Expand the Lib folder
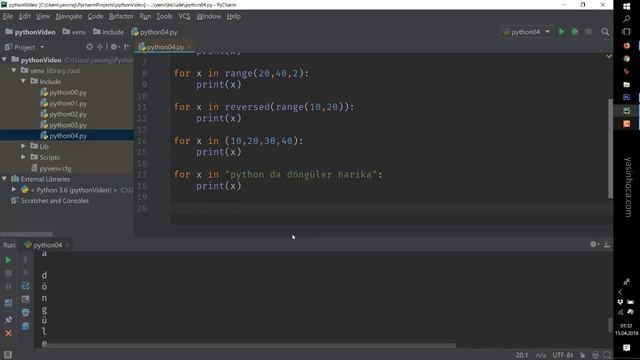This screenshot has height=360, width=640. (x=23, y=146)
